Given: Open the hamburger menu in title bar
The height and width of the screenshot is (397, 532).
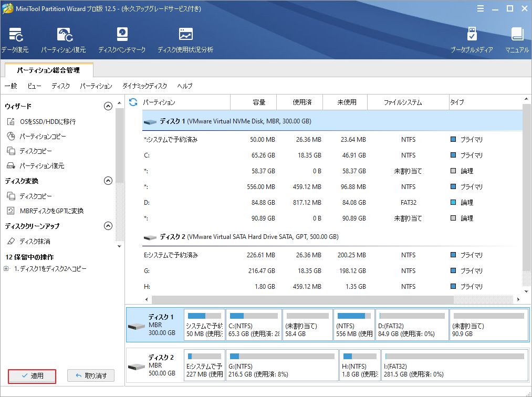Looking at the screenshot, I should [481, 9].
